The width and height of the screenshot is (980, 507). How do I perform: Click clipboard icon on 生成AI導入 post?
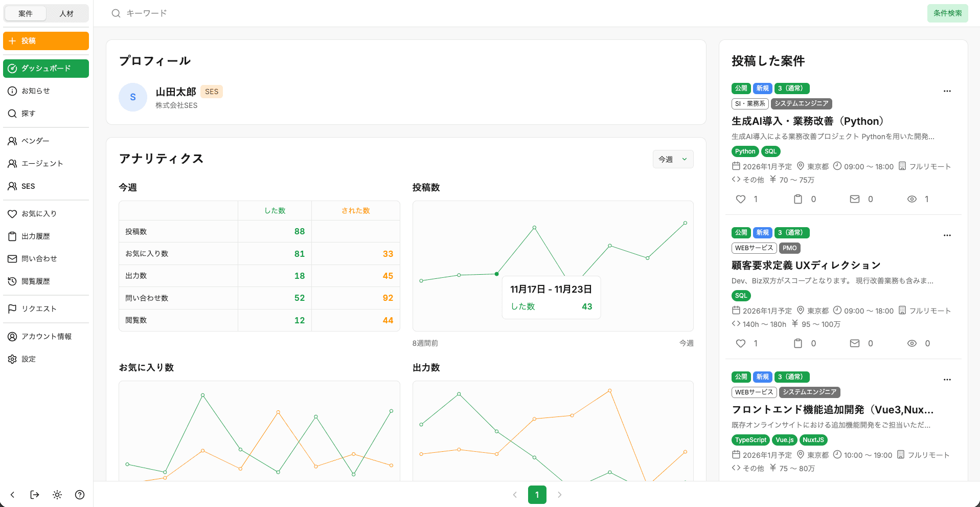click(x=797, y=199)
